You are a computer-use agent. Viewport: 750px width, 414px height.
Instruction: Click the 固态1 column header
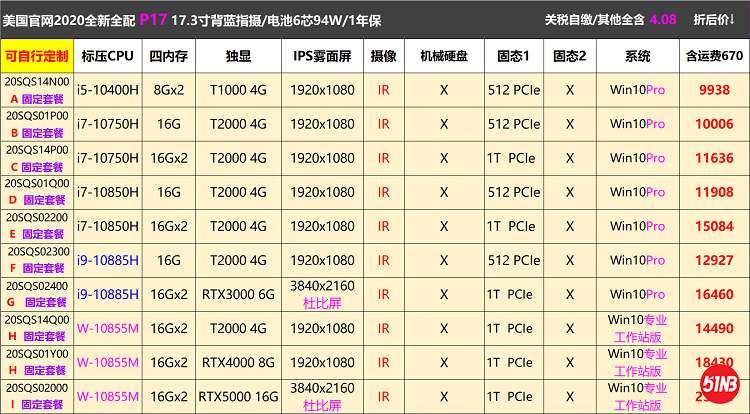click(513, 55)
